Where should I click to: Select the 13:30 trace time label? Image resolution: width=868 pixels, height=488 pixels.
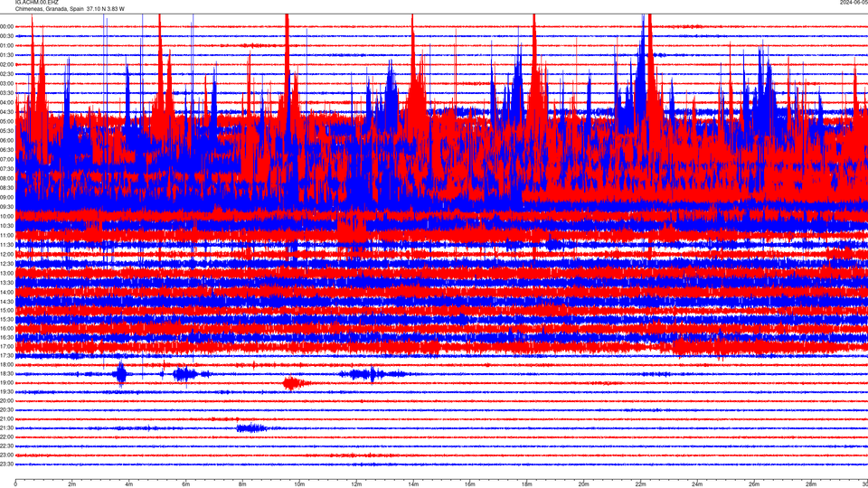[x=7, y=282]
